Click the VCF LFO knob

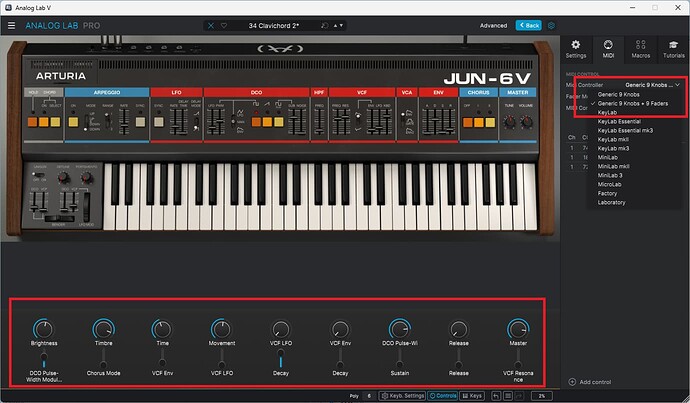pos(281,329)
